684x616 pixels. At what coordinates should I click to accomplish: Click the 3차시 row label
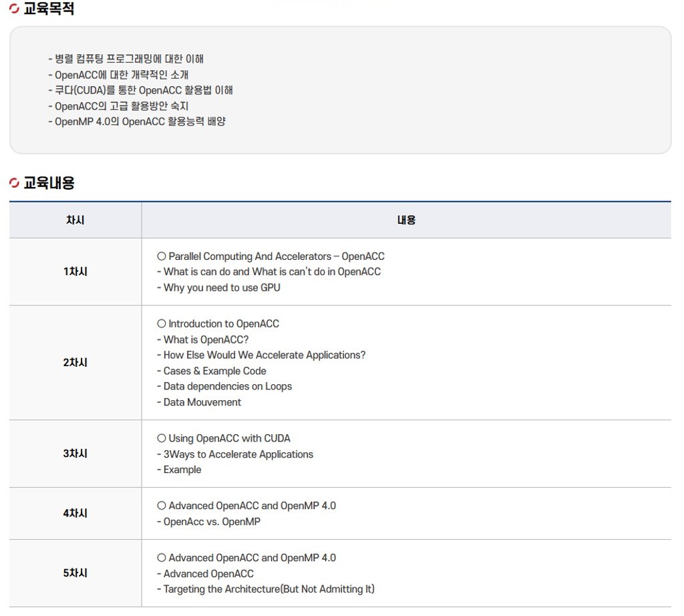click(75, 453)
